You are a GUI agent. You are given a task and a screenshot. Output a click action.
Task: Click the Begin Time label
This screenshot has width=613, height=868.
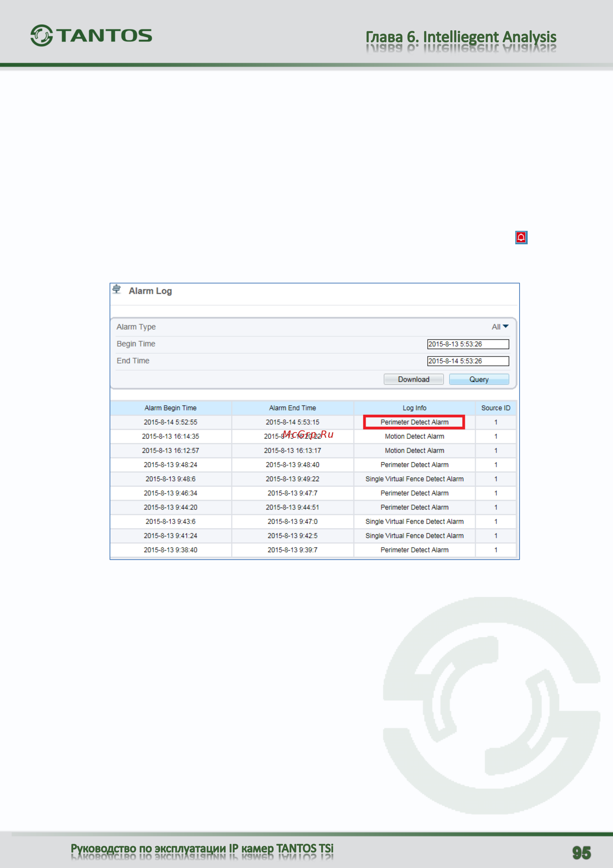coord(136,344)
